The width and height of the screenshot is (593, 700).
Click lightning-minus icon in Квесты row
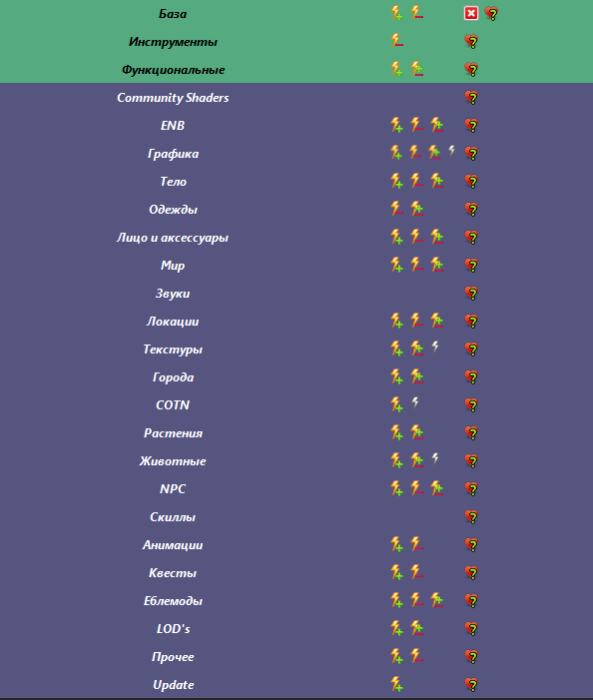[416, 572]
